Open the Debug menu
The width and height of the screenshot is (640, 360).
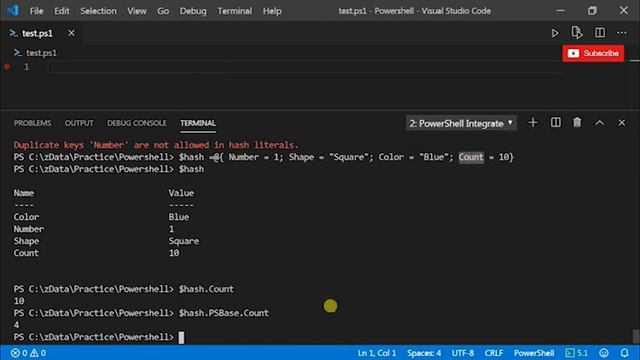(x=193, y=11)
